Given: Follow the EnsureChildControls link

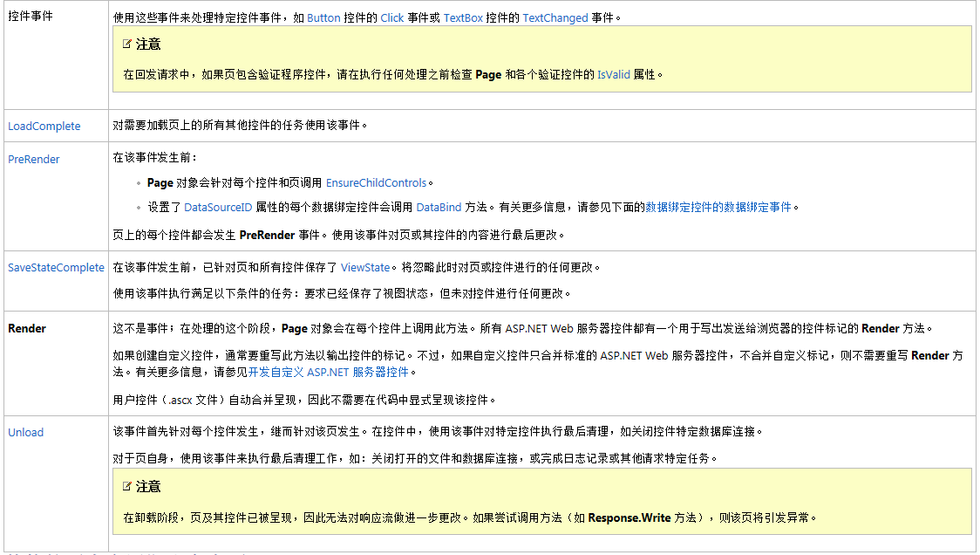Looking at the screenshot, I should point(376,183).
